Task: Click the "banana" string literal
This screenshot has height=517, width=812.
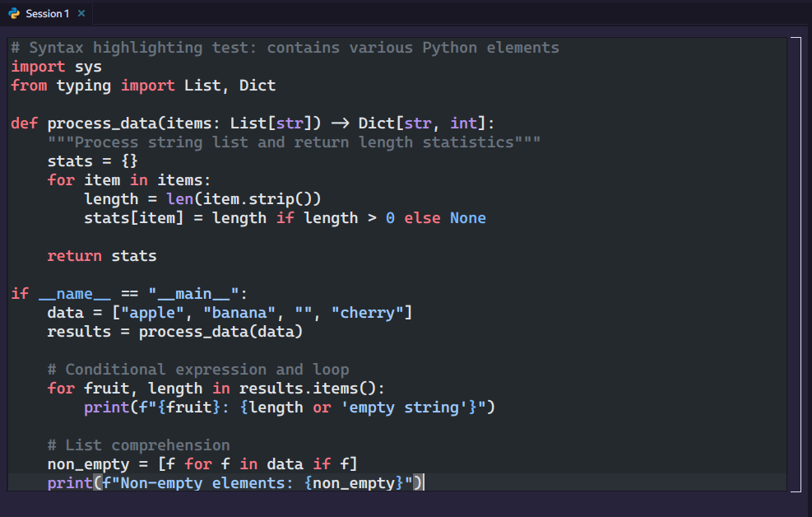Action: [x=239, y=312]
